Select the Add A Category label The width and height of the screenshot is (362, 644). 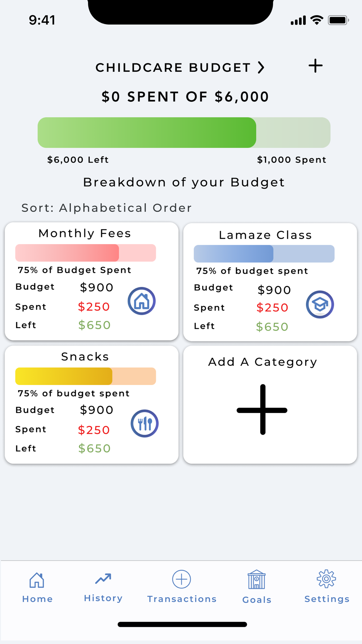(263, 362)
